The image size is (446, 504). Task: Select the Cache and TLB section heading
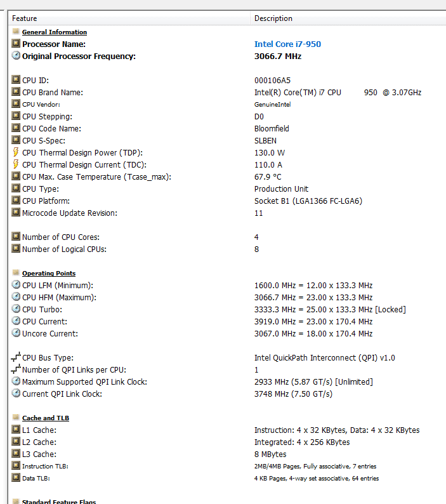coord(46,418)
